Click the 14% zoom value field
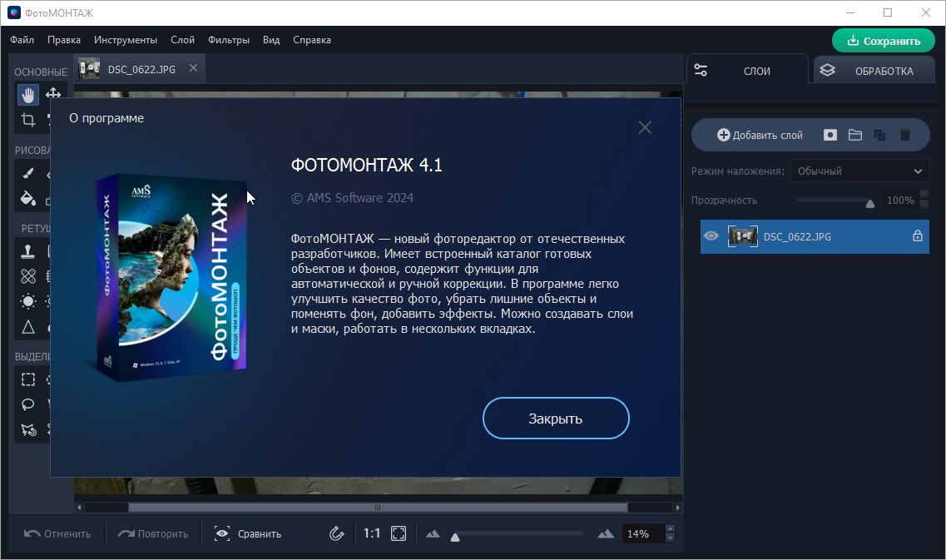Viewport: 946px width, 560px height. coord(642,533)
